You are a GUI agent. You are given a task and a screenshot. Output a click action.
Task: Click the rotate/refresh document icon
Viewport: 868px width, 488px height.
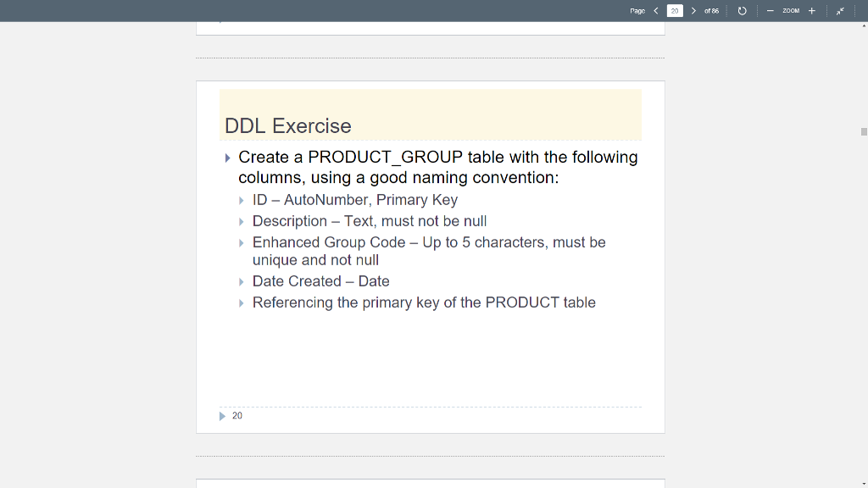tap(742, 11)
